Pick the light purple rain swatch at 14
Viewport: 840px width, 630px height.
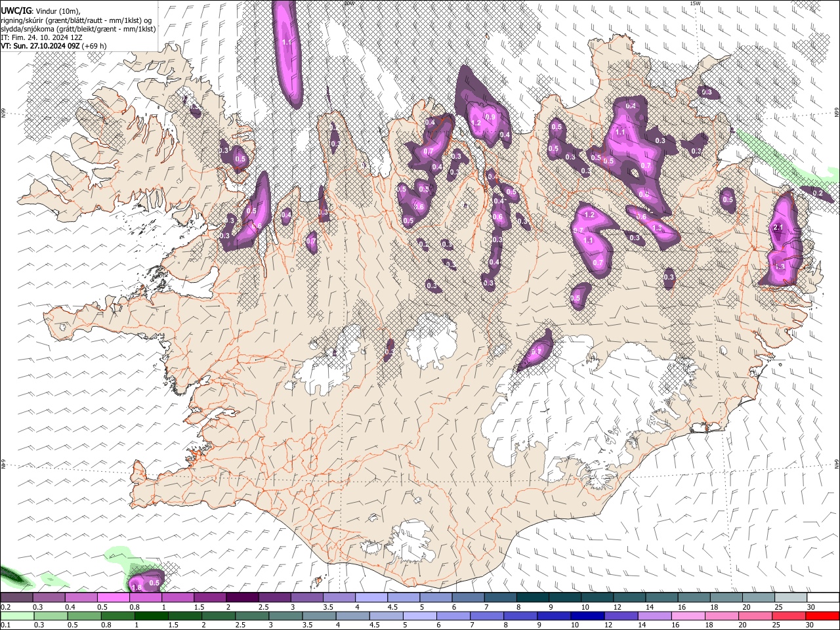pyautogui.click(x=655, y=616)
